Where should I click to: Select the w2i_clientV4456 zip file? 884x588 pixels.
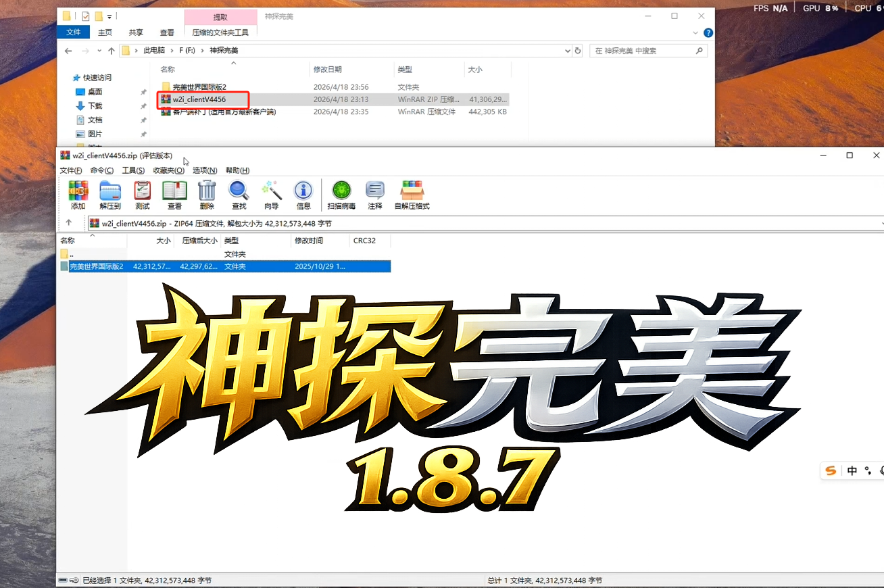click(199, 99)
